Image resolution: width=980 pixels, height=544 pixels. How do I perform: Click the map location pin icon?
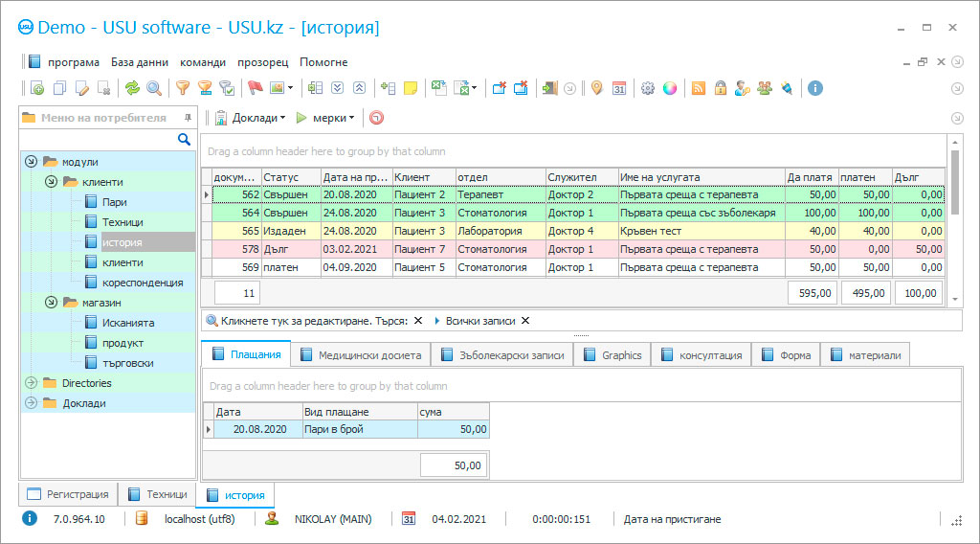(x=596, y=88)
